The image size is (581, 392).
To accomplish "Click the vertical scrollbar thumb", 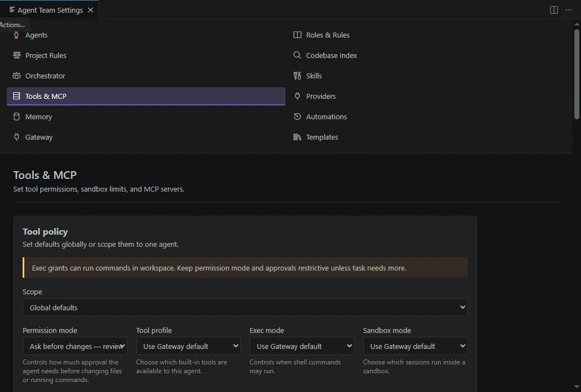I will pyautogui.click(x=577, y=74).
